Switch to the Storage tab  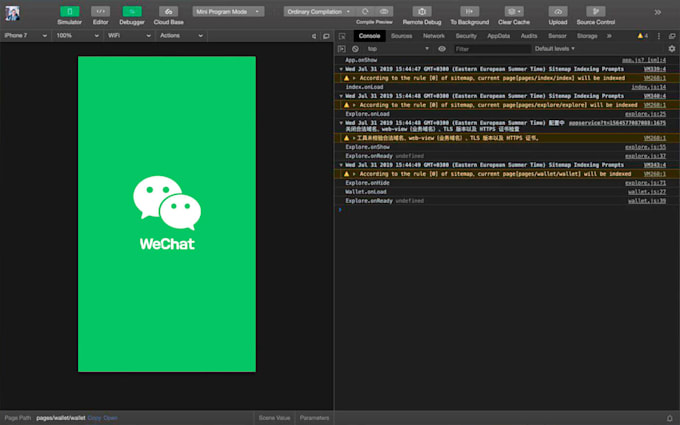point(587,36)
